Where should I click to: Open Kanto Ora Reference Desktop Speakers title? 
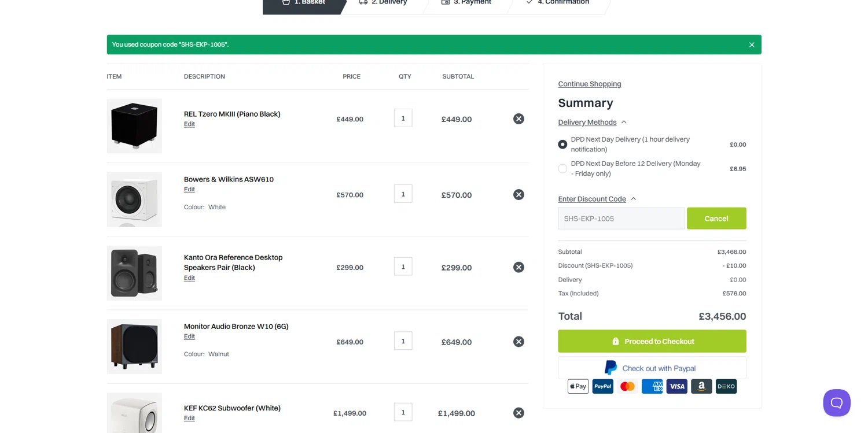(233, 262)
